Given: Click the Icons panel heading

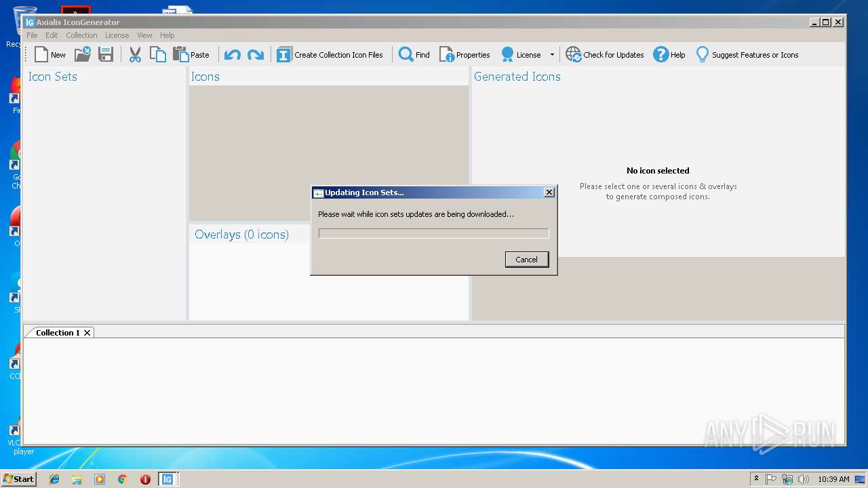Looking at the screenshot, I should click(x=205, y=77).
